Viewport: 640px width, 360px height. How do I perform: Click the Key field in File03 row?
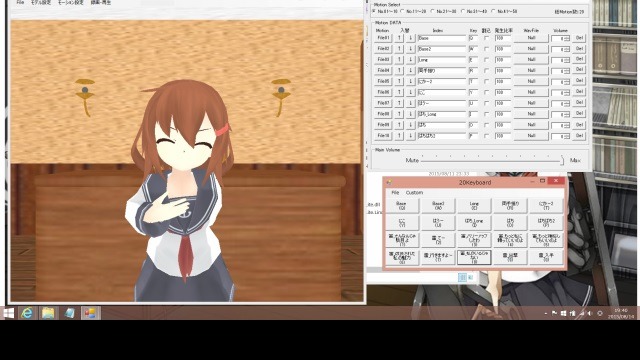coord(473,60)
